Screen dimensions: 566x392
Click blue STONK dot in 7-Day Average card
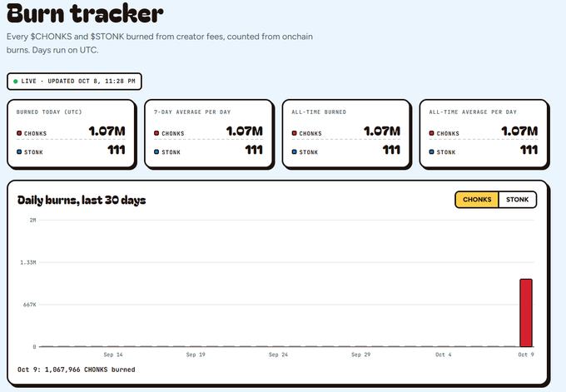tap(156, 152)
